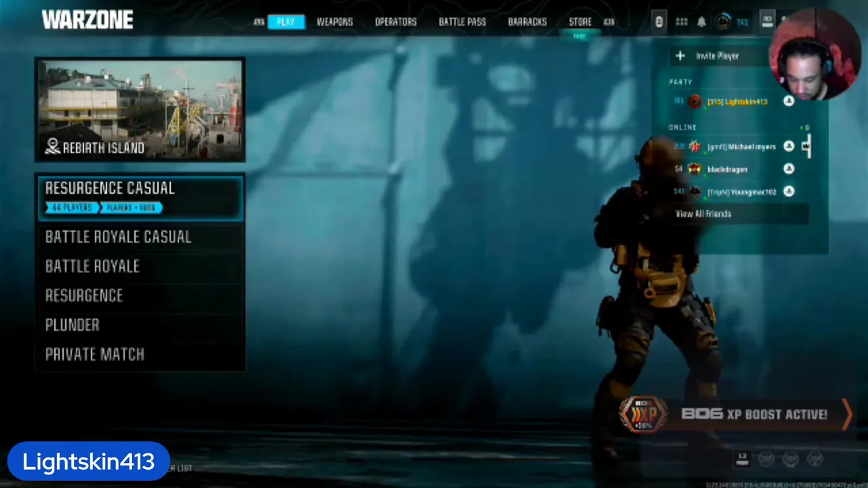Open the player rank emblem in top bar
868x488 pixels.
pyautogui.click(x=724, y=22)
